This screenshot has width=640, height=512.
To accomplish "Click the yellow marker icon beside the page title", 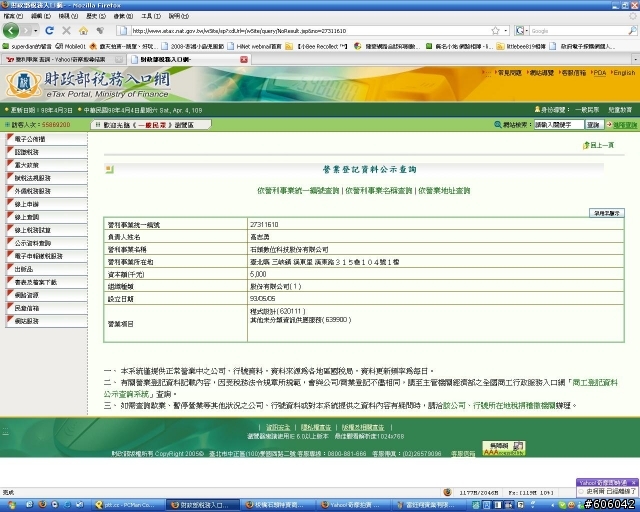I will 109,169.
